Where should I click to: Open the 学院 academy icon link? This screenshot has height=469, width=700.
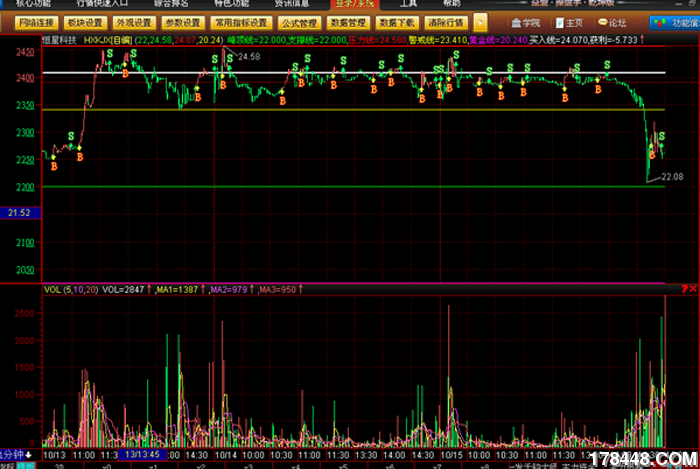coord(527,21)
